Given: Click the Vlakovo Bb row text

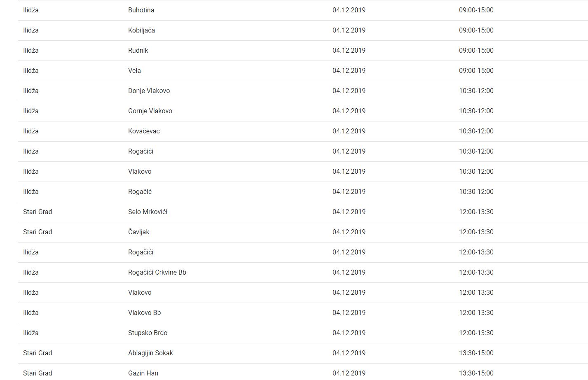Looking at the screenshot, I should 144,312.
